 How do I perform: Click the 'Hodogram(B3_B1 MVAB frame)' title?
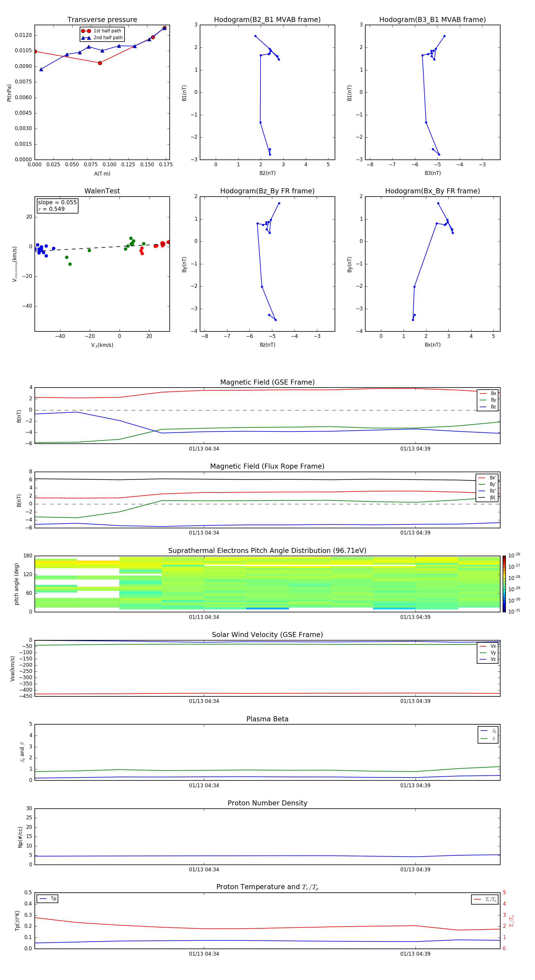[x=432, y=20]
